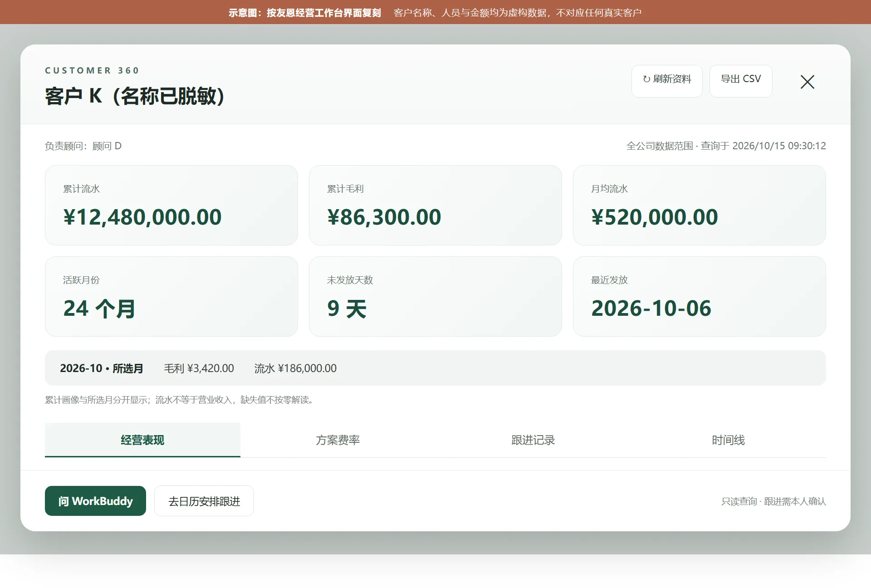This screenshot has width=871, height=588.
Task: Click the 月均流水 ¥520,000.00 value
Action: pos(655,217)
